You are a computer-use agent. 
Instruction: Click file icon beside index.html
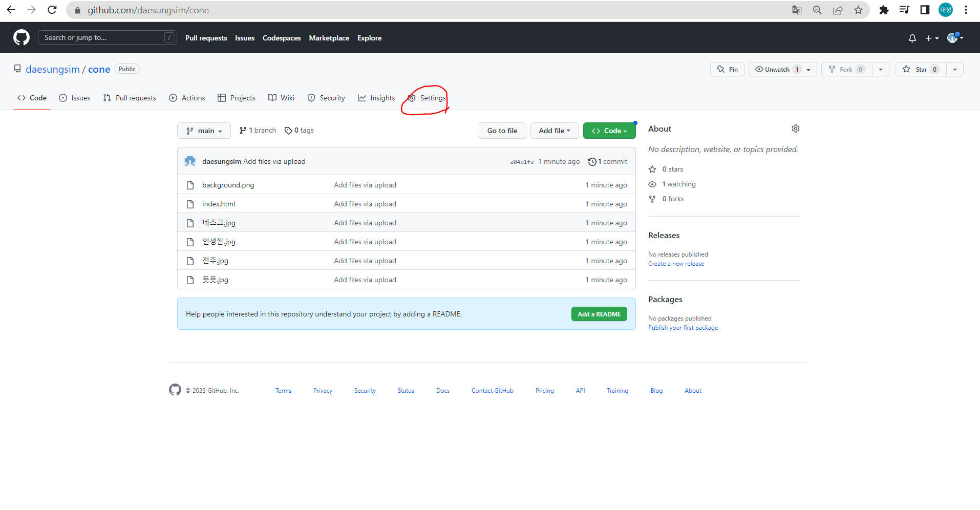point(190,204)
